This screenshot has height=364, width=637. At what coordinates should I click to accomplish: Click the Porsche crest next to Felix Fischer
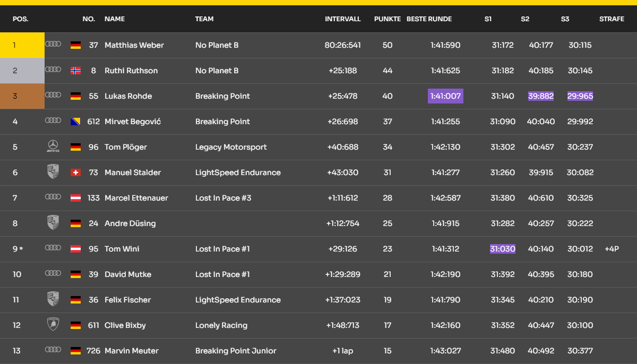53,299
